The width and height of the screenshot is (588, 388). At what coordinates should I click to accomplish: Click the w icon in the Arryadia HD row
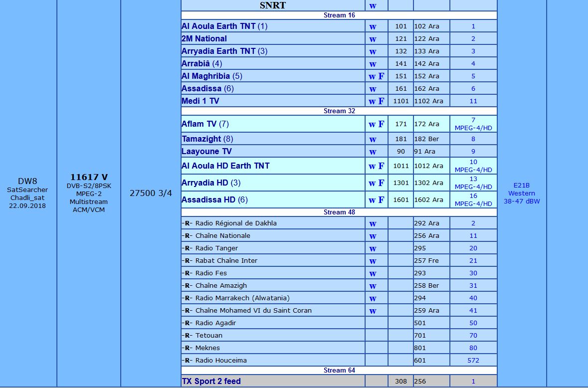(x=372, y=184)
